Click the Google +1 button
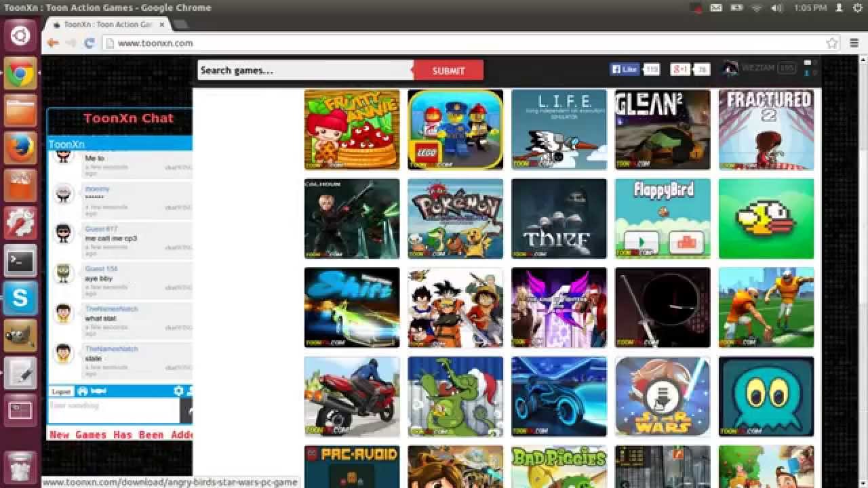 pyautogui.click(x=680, y=69)
